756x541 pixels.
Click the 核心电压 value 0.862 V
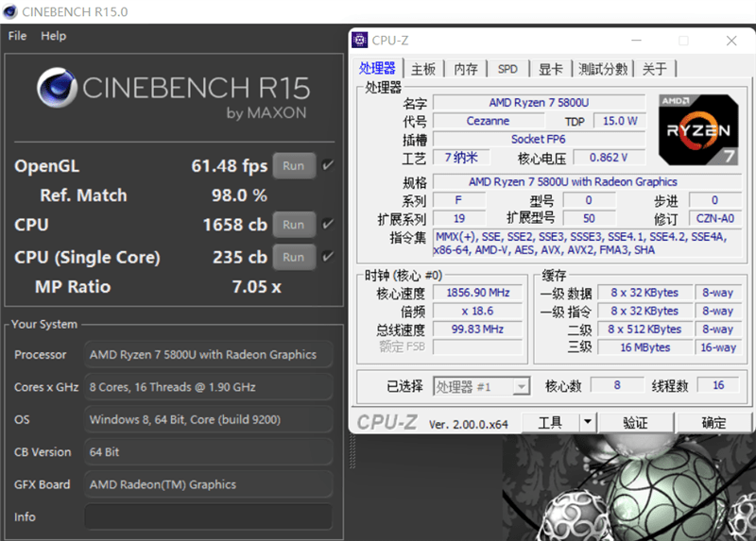pos(609,158)
